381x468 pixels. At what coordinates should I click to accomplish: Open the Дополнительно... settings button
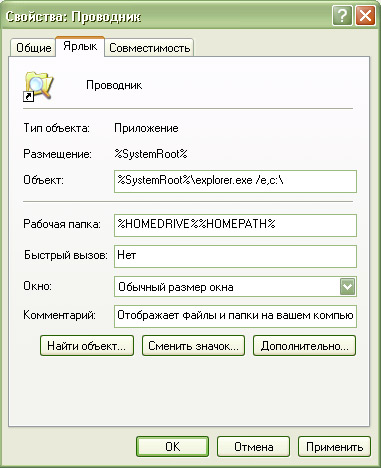point(304,346)
